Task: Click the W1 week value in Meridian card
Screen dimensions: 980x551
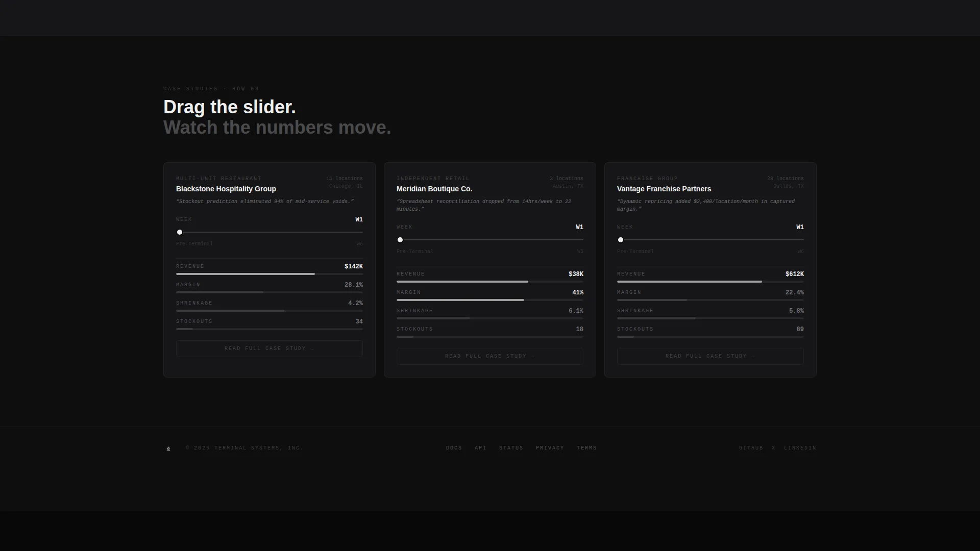Action: coord(580,227)
